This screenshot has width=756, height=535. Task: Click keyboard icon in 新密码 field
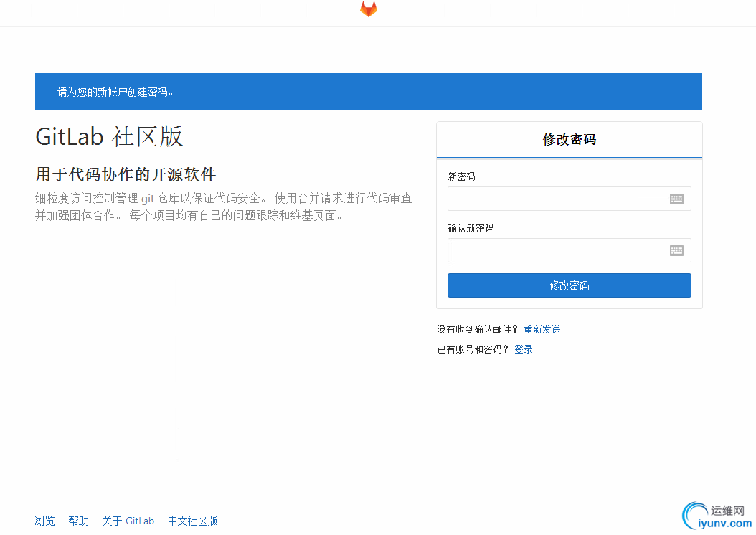pyautogui.click(x=676, y=199)
